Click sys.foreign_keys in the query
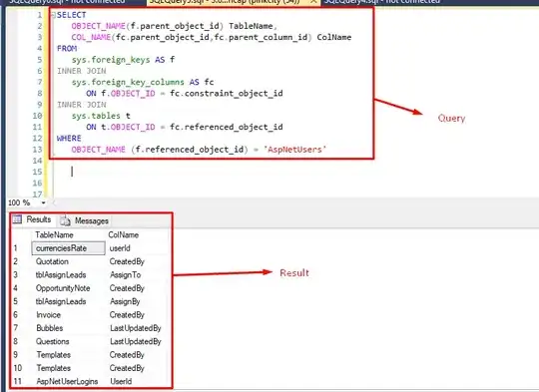The height and width of the screenshot is (392, 539). pos(111,60)
